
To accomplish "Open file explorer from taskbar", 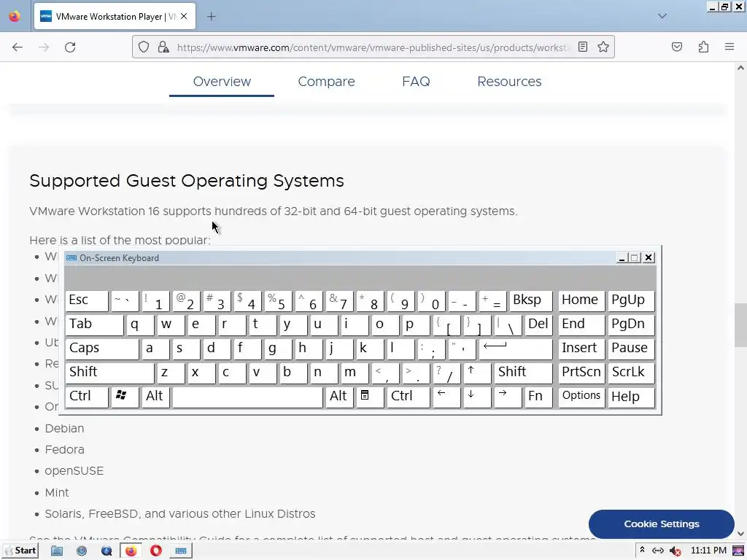I will (x=57, y=551).
